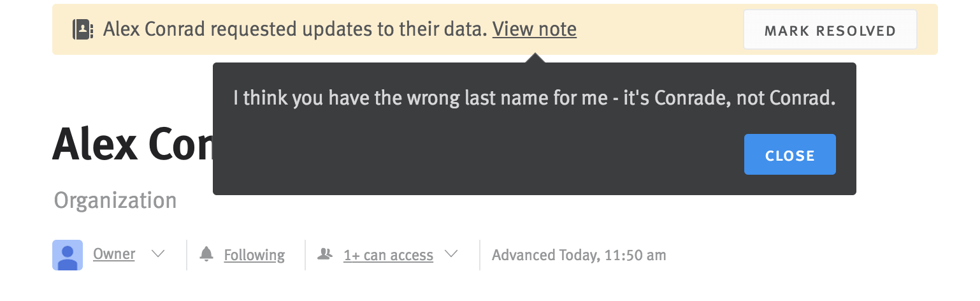The height and width of the screenshot is (301, 980).
Task: Click the bell notification icon
Action: pos(206,254)
